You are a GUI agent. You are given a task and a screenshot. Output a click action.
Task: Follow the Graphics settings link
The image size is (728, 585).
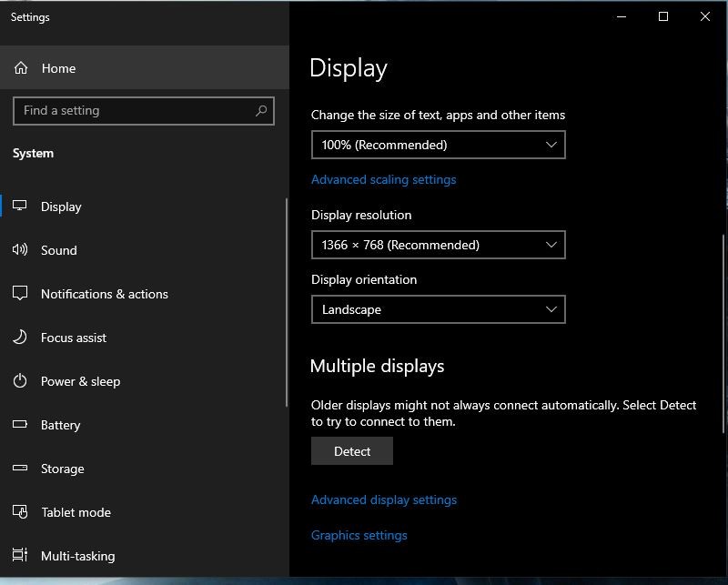359,535
